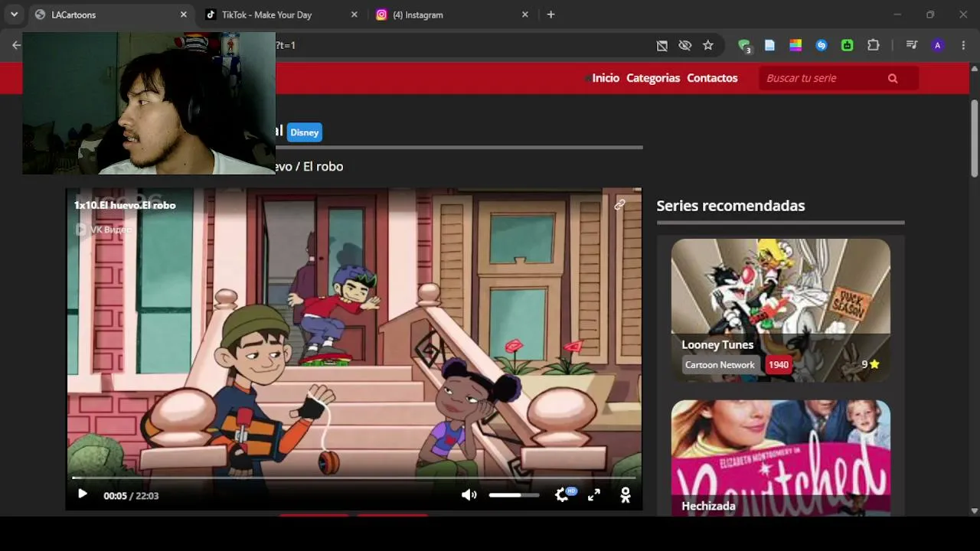Open the Shazam extension
The width and height of the screenshot is (980, 551).
coord(822,45)
